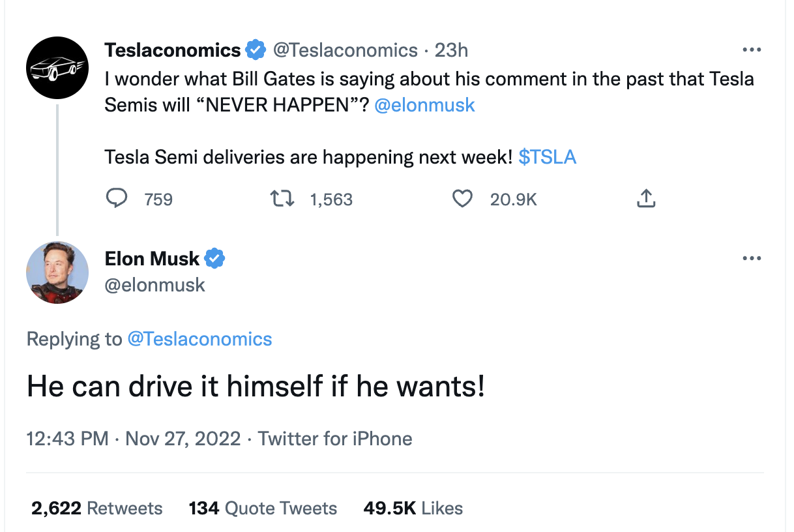Screen dimensions: 794x532
Task: Click verified badge next to Teslaconomics name
Action: (x=255, y=50)
